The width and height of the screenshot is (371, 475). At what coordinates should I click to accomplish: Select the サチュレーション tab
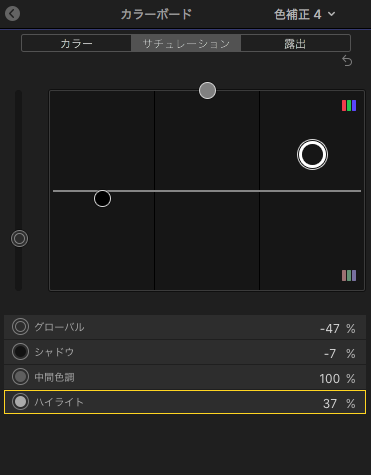186,43
